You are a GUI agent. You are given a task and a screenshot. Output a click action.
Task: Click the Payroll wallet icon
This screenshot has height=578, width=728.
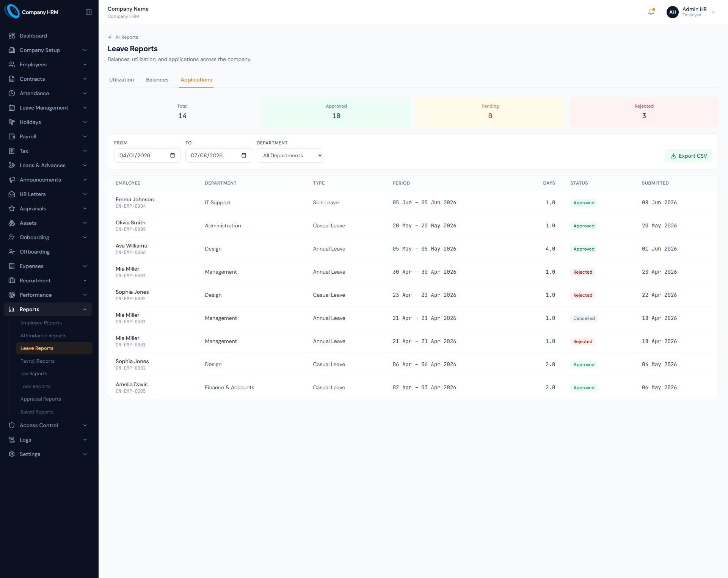[12, 136]
